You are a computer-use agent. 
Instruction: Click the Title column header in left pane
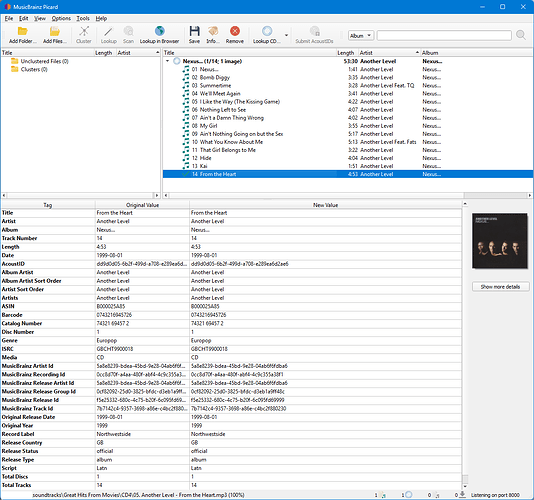[x=47, y=53]
